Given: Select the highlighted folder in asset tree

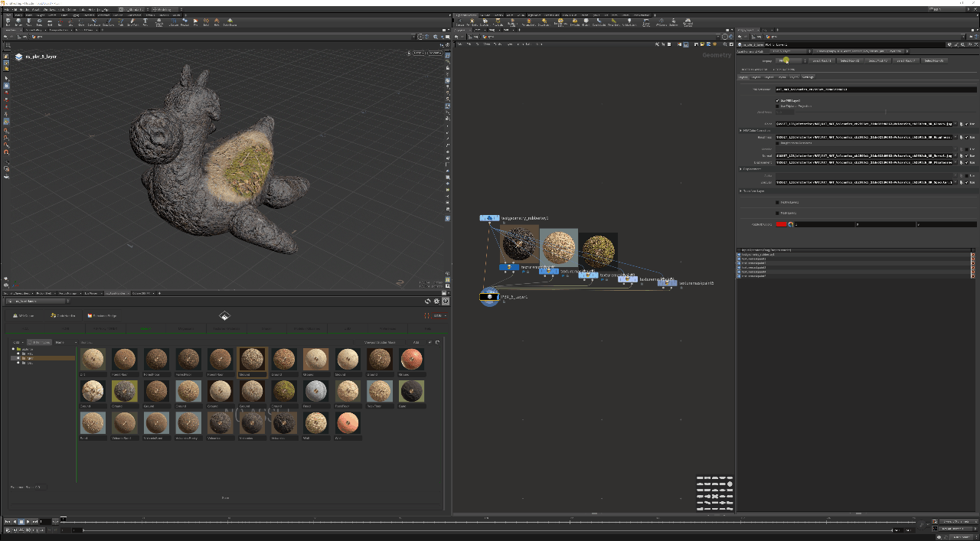Looking at the screenshot, I should tap(28, 357).
